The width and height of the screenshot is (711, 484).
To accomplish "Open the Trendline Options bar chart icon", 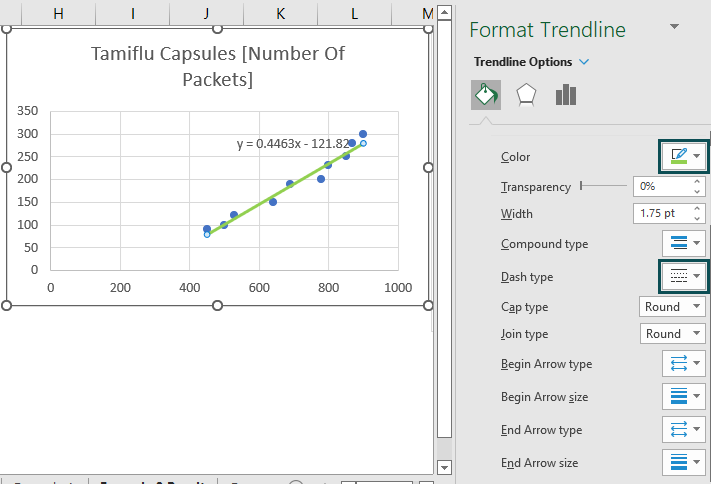I will (x=565, y=95).
